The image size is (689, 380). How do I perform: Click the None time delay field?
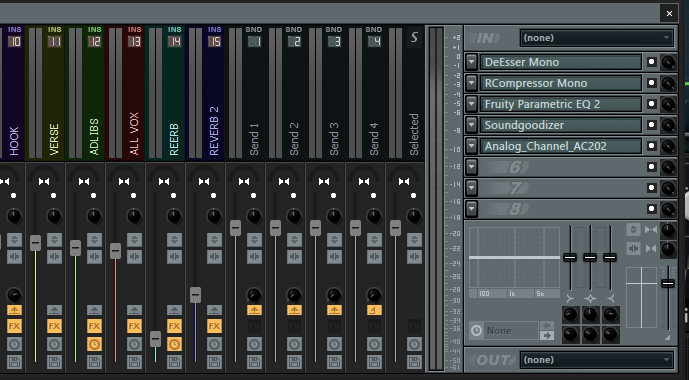click(511, 330)
